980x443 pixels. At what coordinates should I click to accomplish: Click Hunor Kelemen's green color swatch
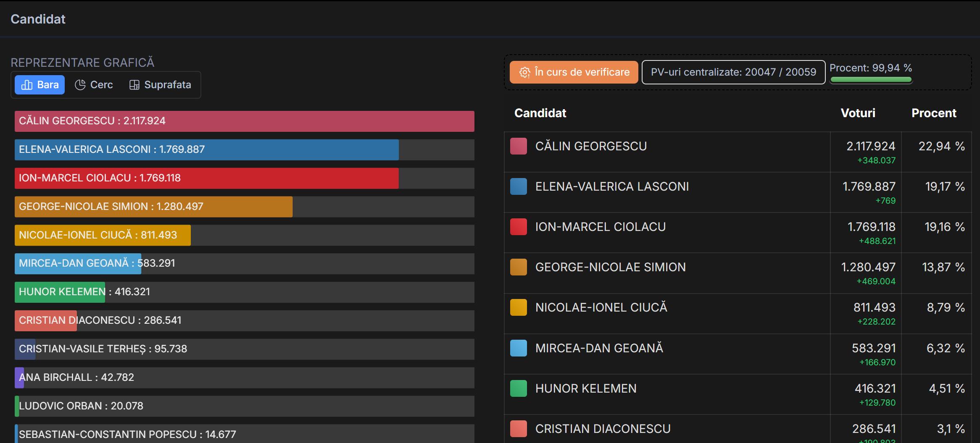pyautogui.click(x=518, y=388)
